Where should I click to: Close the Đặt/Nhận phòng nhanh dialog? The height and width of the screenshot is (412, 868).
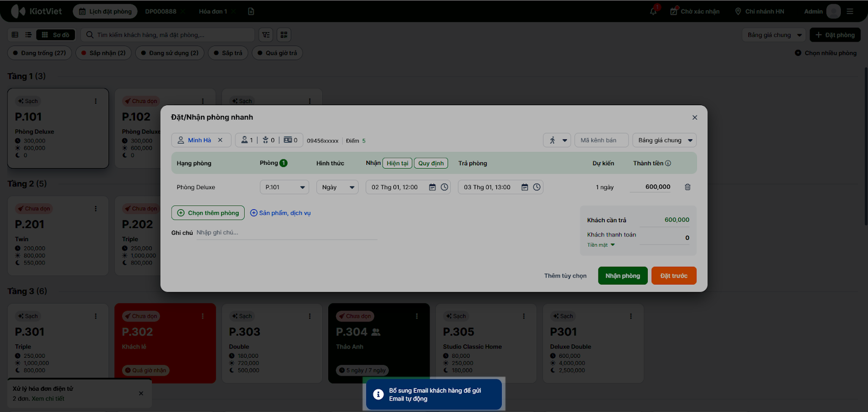[x=694, y=118]
